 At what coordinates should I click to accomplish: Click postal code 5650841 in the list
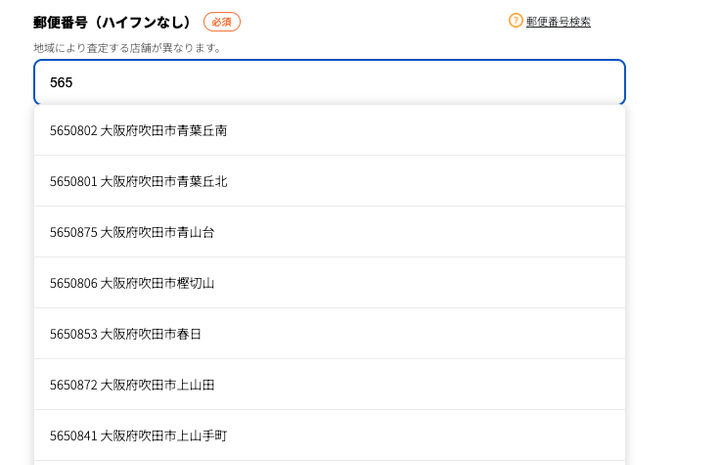coord(73,436)
